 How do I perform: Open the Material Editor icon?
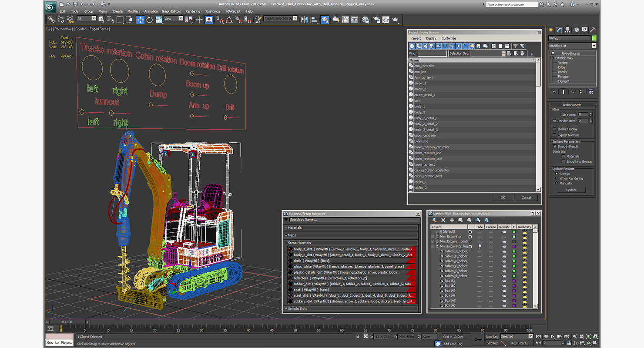[366, 20]
